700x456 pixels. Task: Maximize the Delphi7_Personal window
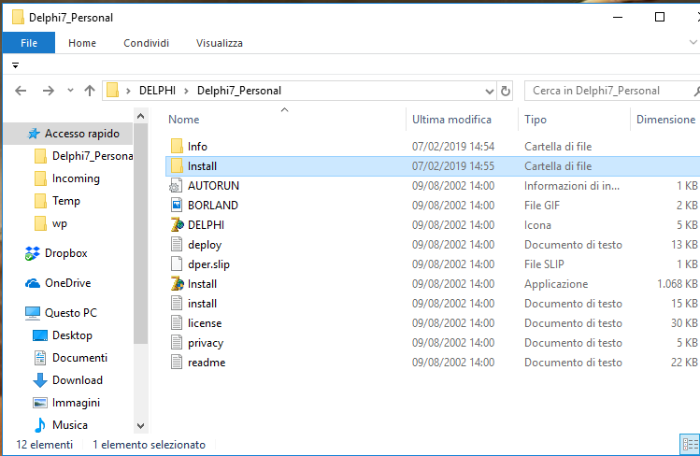(659, 17)
